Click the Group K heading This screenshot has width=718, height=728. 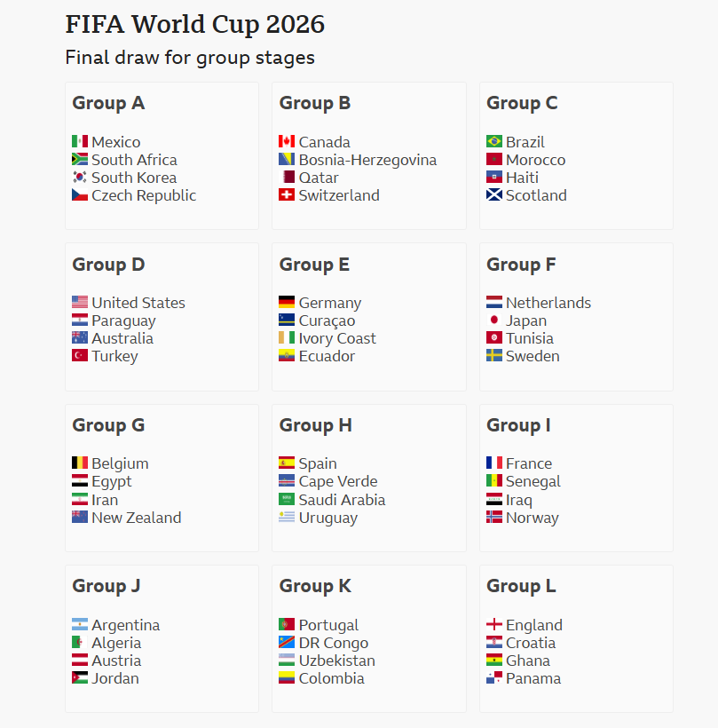315,586
